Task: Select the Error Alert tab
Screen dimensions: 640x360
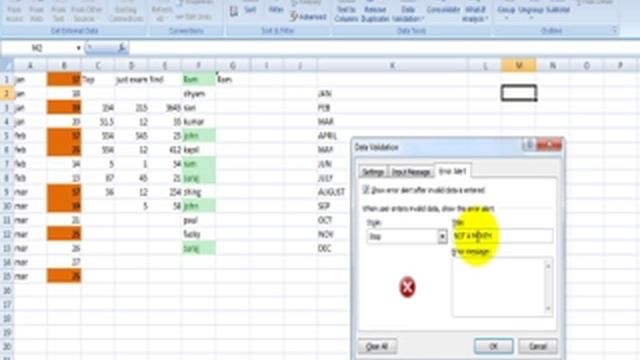Action: pos(452,171)
